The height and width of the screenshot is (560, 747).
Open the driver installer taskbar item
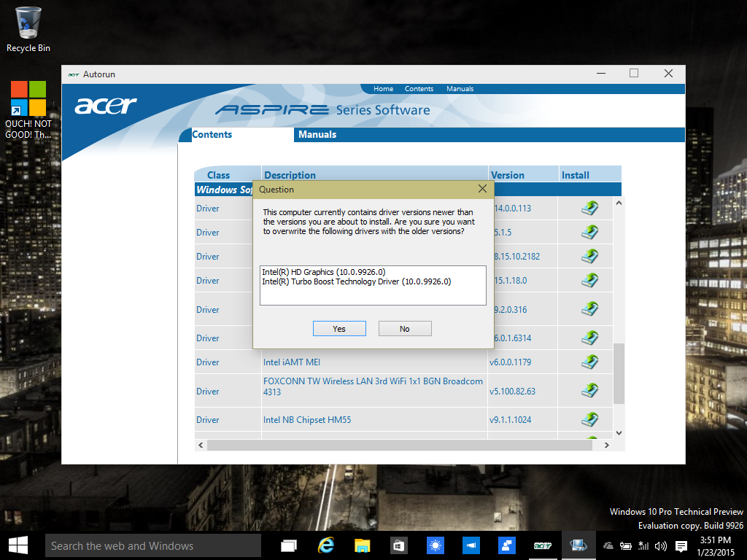click(x=578, y=545)
